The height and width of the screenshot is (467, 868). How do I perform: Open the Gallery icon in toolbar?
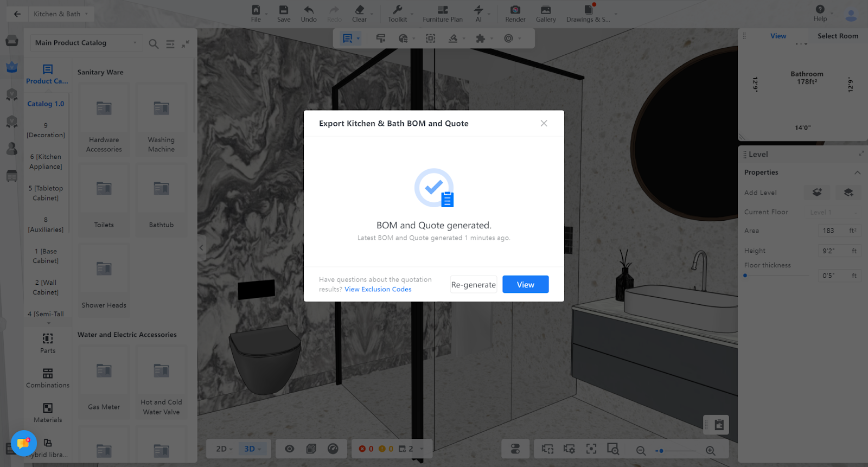point(546,10)
